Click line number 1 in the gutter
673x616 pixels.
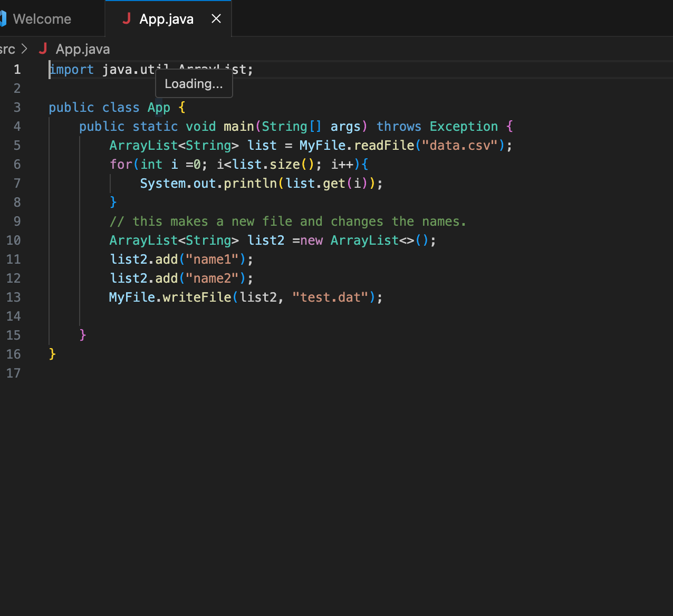point(17,70)
